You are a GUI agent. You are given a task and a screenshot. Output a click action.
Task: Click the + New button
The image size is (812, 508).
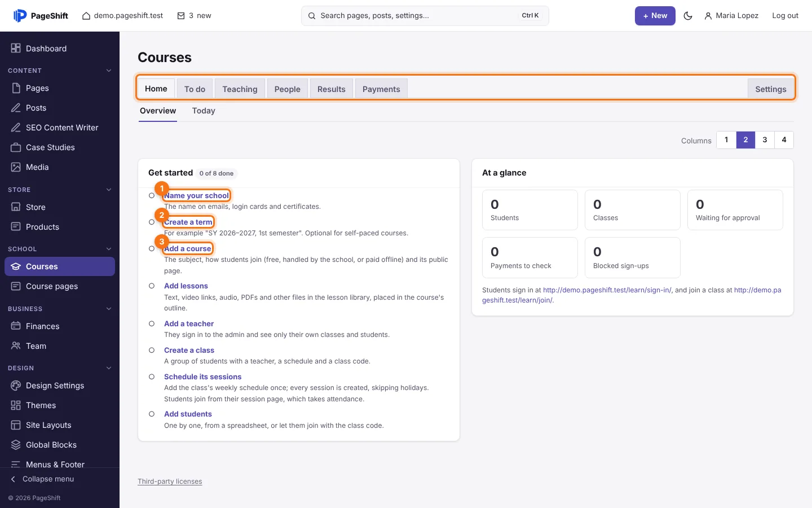tap(655, 16)
